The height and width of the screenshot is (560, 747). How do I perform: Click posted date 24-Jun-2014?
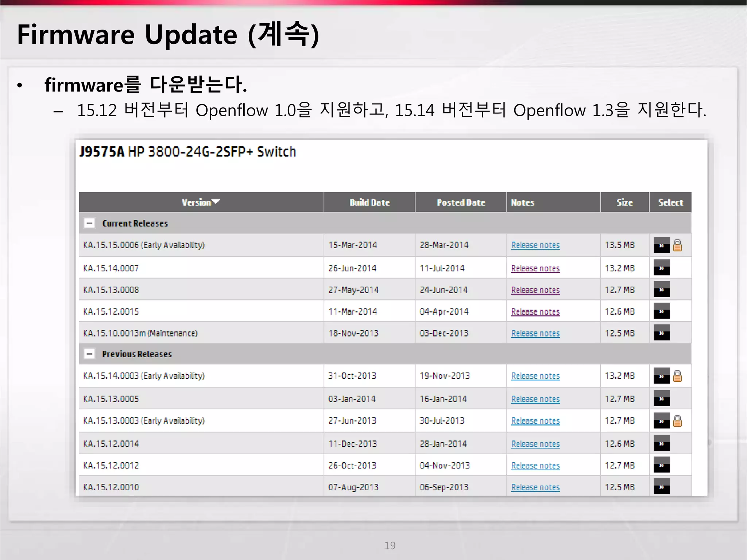[x=444, y=290]
